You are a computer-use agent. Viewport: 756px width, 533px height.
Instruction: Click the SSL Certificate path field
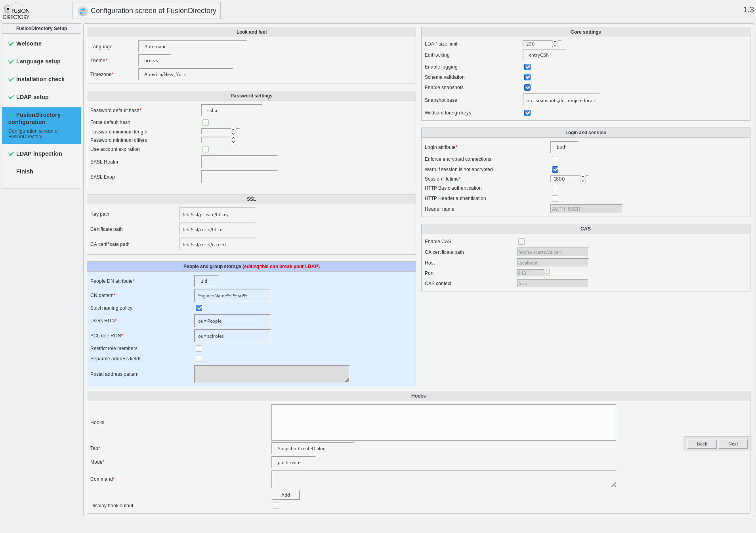[x=217, y=230]
